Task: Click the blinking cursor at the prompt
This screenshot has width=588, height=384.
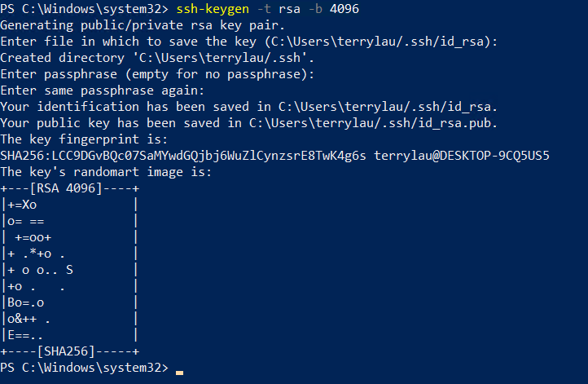Action: click(180, 373)
